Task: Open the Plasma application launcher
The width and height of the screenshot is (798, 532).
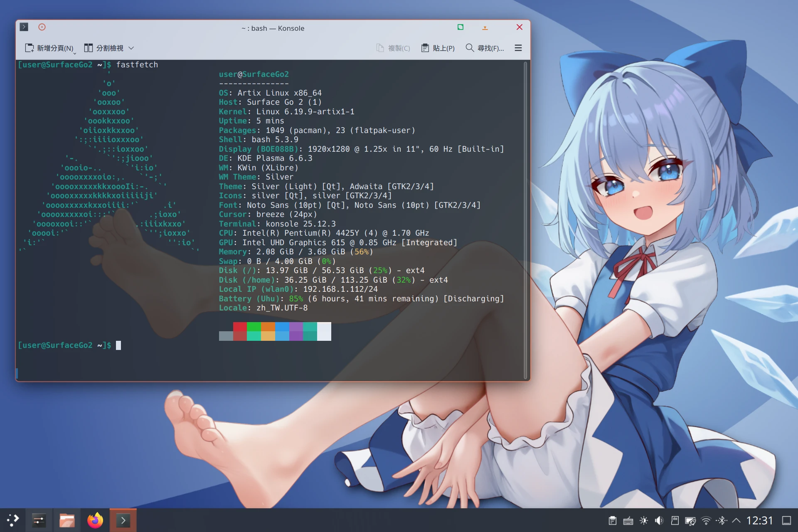Action: [x=12, y=520]
